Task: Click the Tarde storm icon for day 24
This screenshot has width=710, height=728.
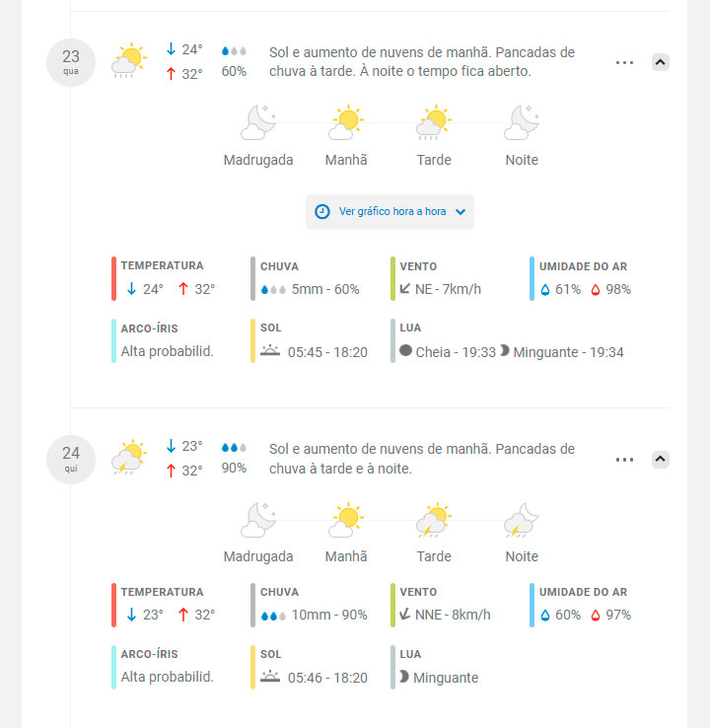Action: point(434,520)
